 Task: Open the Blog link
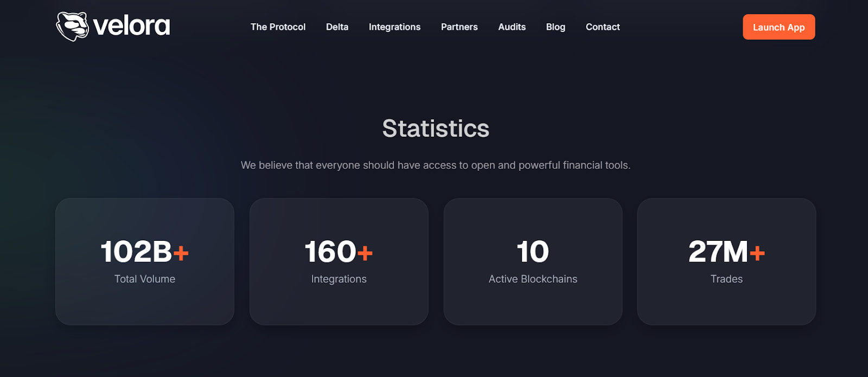click(556, 27)
